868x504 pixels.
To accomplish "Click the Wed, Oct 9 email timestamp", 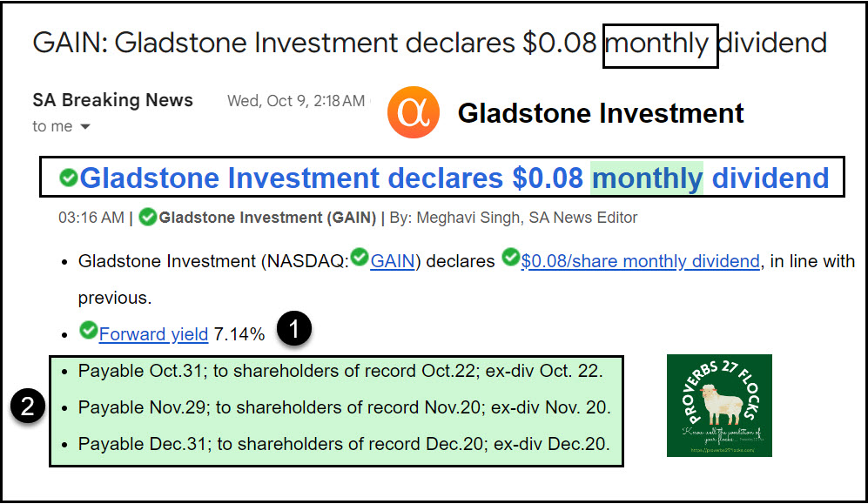I will [x=296, y=101].
